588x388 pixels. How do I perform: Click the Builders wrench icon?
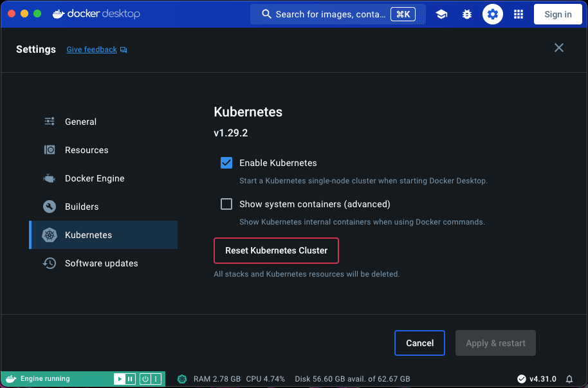tap(50, 207)
